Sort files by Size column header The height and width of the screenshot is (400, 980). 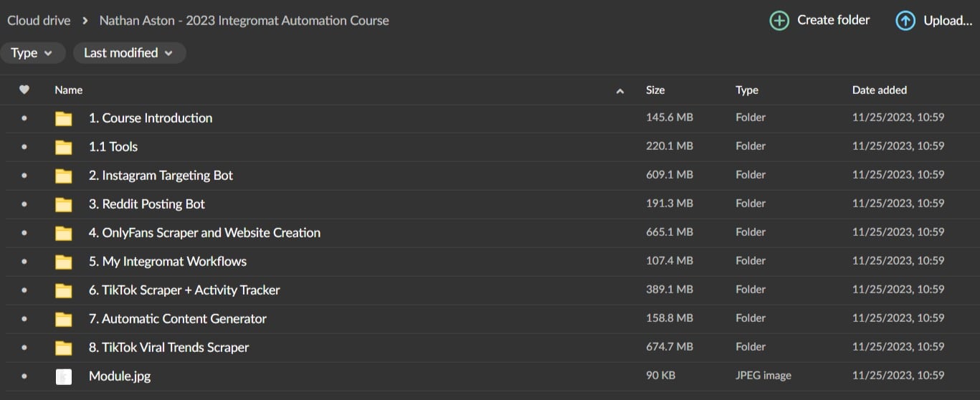pos(655,90)
